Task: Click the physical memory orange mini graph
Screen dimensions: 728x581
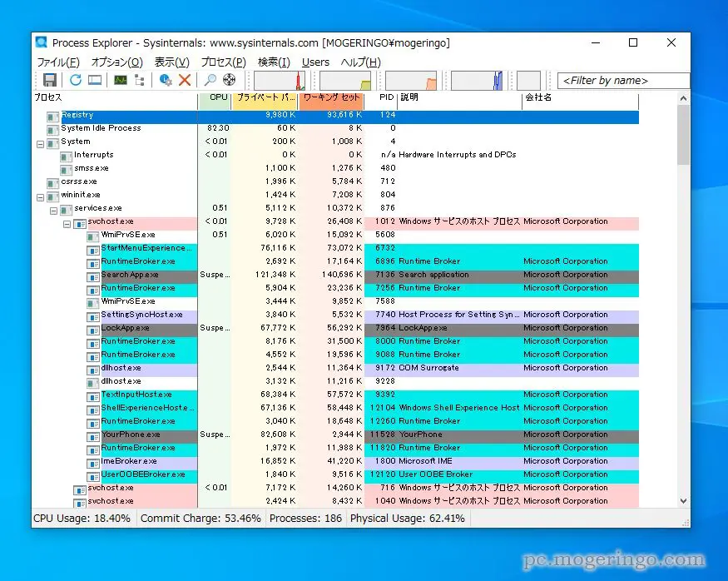Action: click(x=411, y=81)
